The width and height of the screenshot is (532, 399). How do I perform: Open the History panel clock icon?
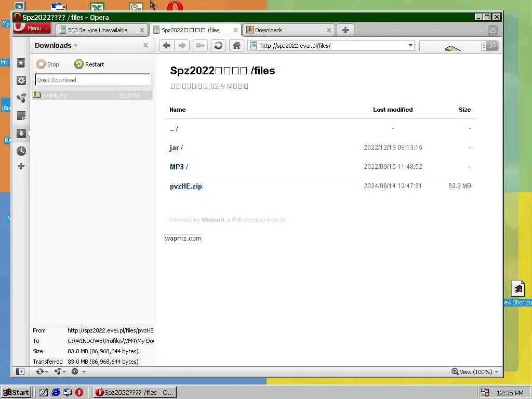pyautogui.click(x=21, y=151)
